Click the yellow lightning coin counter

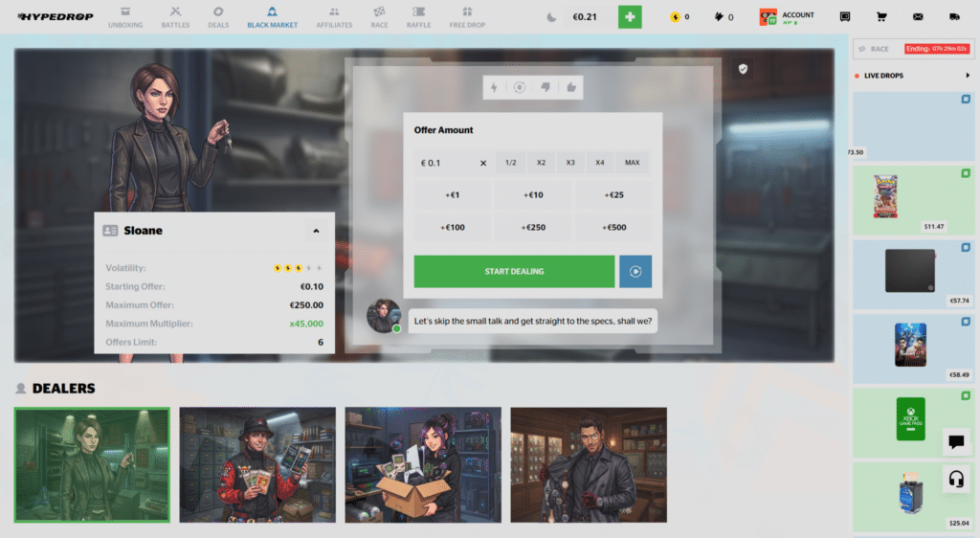[679, 17]
